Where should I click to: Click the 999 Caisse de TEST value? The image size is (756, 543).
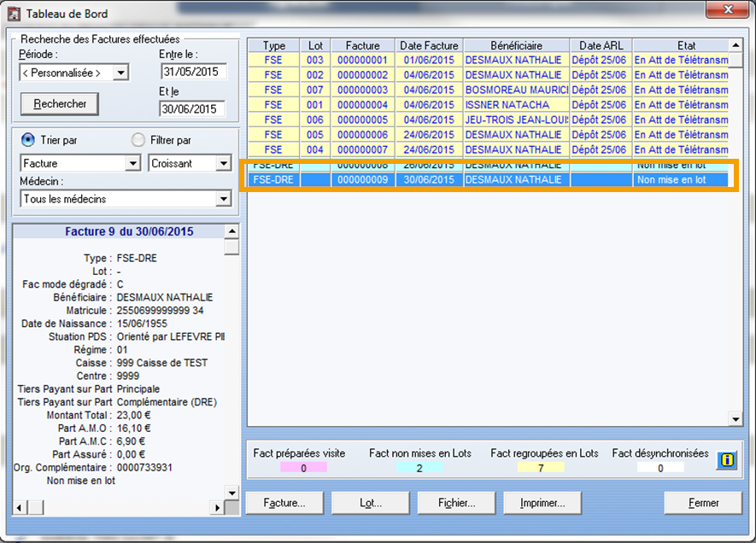click(162, 363)
